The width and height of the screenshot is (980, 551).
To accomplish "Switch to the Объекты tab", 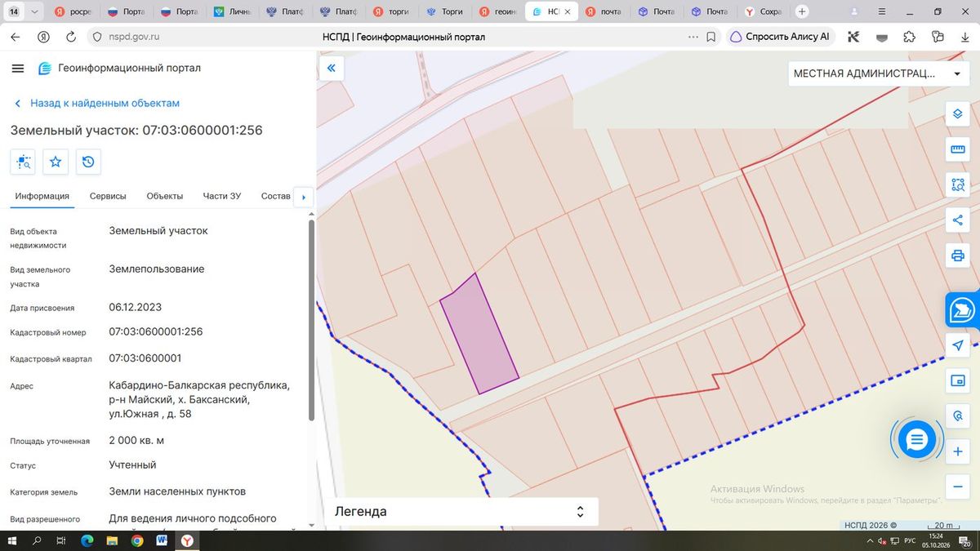I will pos(164,196).
